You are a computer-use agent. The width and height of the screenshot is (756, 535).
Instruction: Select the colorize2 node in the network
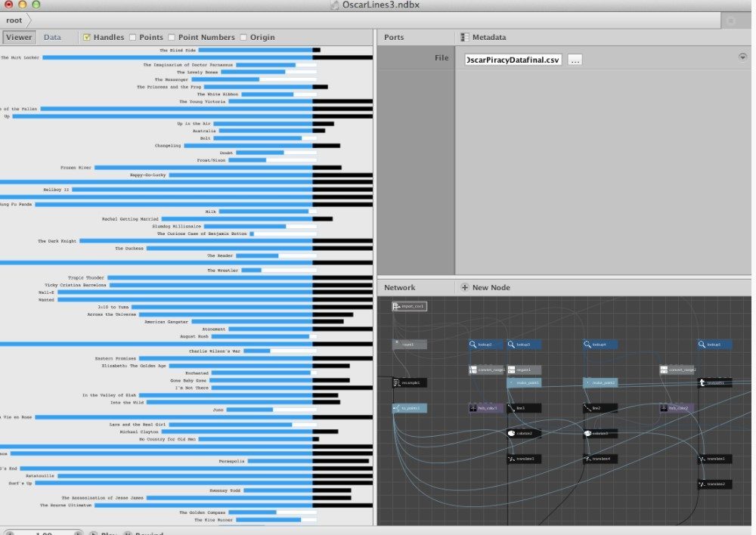(524, 433)
